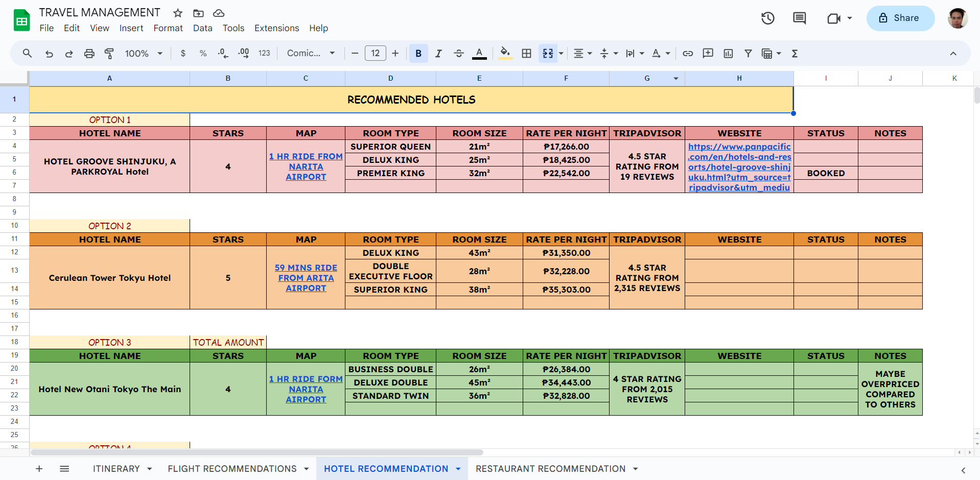Format as currency with dollar icon
Screen dimensions: 980x480
pos(183,53)
